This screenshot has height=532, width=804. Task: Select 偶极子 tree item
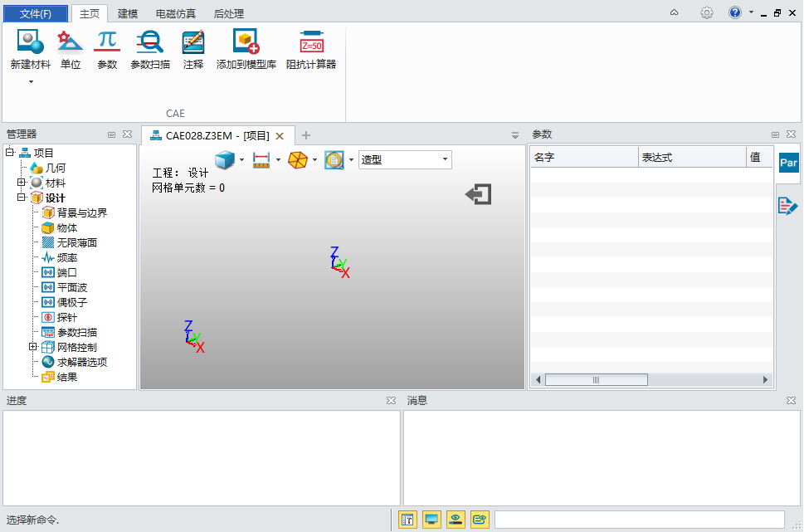pos(72,302)
